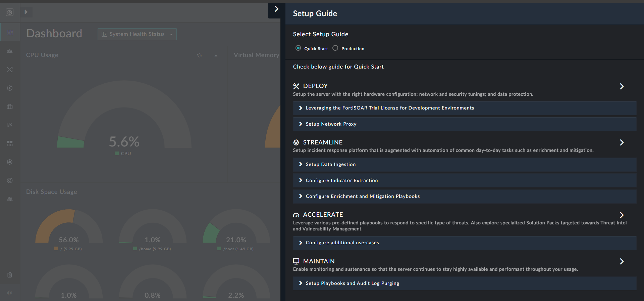Refresh the CPU Usage widget

(x=200, y=55)
